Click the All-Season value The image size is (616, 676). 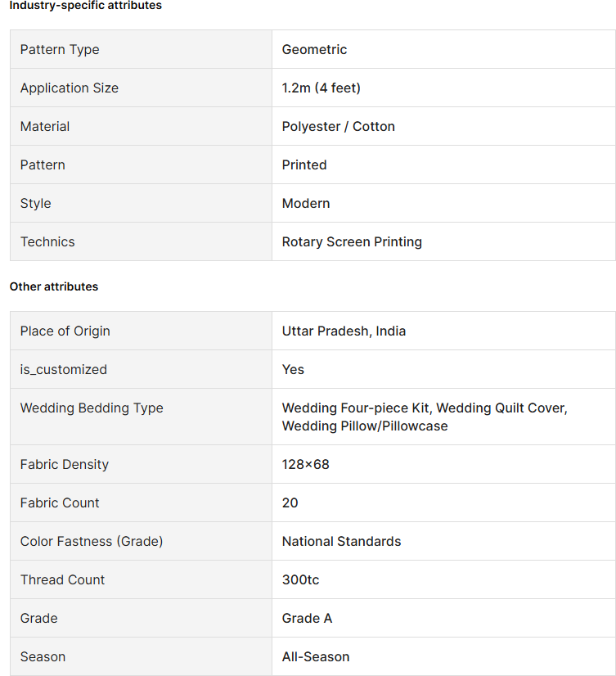tap(316, 656)
